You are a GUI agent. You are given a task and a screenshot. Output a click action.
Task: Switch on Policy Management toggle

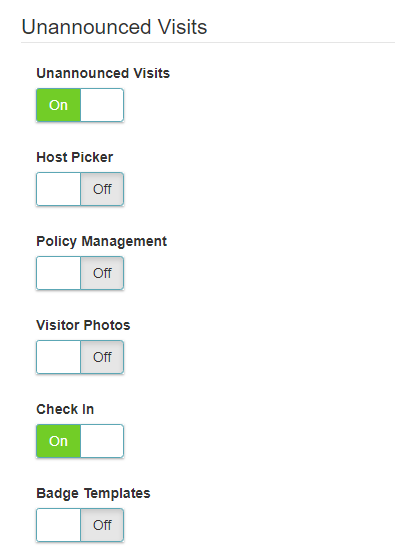[x=80, y=273]
